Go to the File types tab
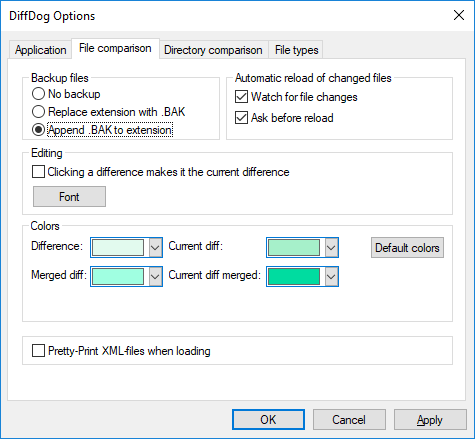This screenshot has height=439, width=475. click(x=296, y=50)
